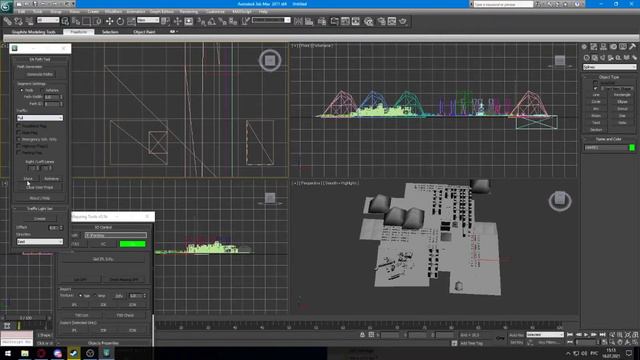Click the Align tool icon
The image size is (640, 360).
[x=309, y=21]
